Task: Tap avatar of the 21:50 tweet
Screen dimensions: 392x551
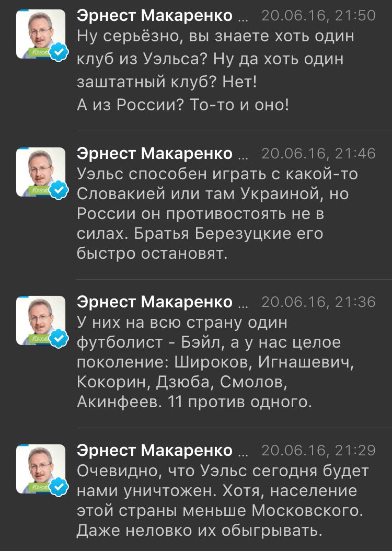Action: tap(40, 32)
